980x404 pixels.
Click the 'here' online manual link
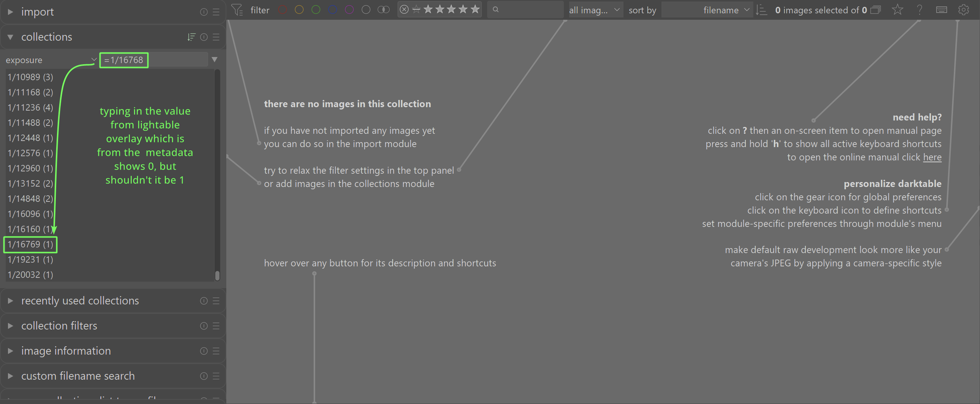pos(932,157)
